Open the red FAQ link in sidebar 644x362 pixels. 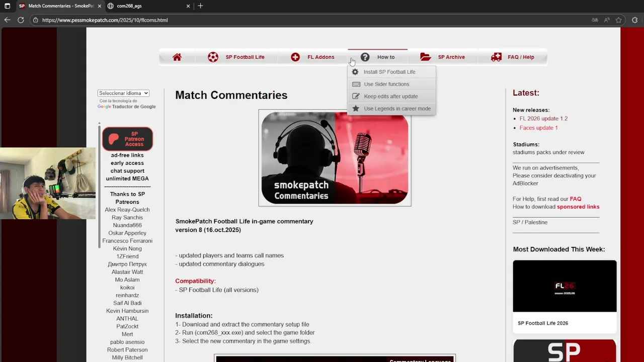(576, 199)
